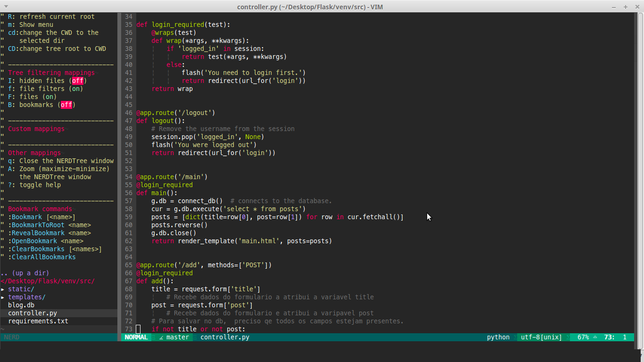The image size is (644, 362).
Task: Click 'g.db = connect_db()' on line 57
Action: 187,201
